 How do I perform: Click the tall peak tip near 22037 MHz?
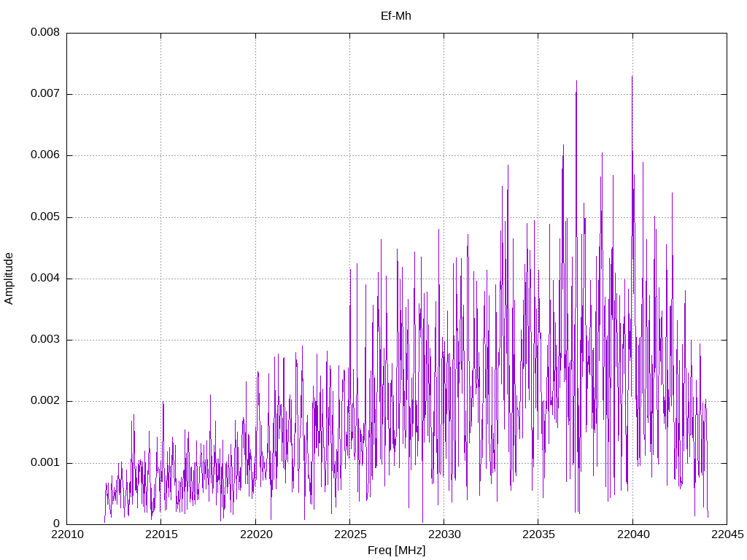coord(576,82)
